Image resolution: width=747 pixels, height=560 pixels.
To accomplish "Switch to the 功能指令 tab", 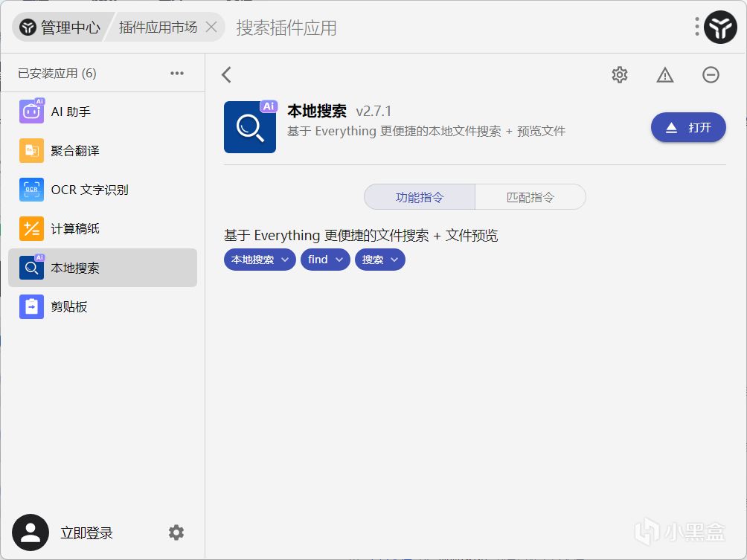I will click(x=419, y=196).
